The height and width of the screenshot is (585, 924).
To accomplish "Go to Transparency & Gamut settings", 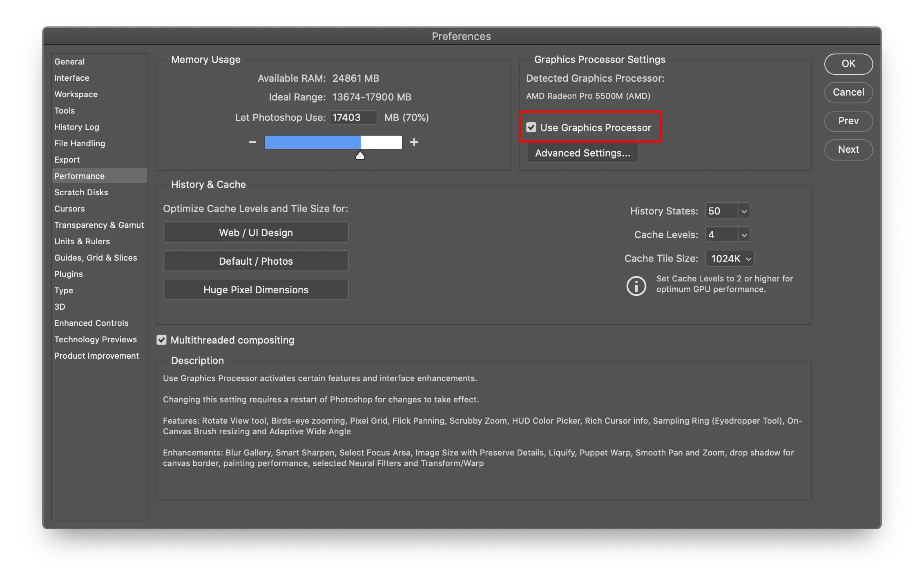I will tap(99, 225).
